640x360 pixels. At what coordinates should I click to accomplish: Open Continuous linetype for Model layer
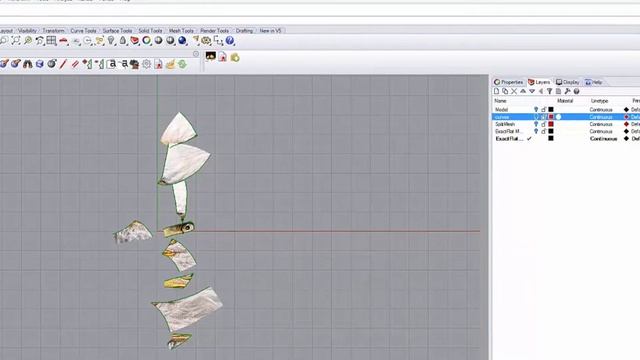tap(601, 110)
